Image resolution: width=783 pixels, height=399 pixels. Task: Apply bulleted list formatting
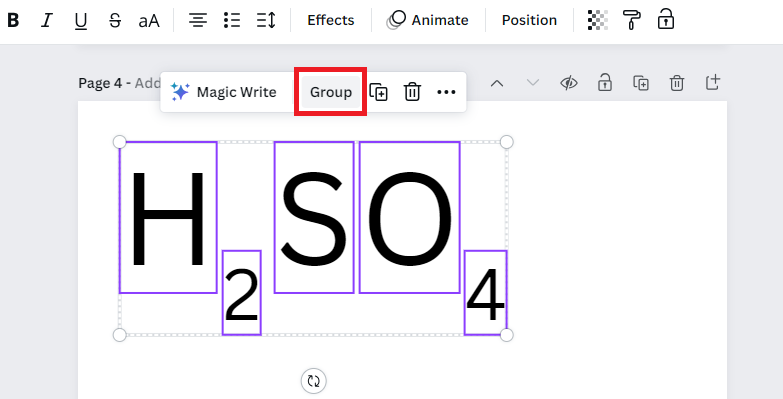[232, 20]
